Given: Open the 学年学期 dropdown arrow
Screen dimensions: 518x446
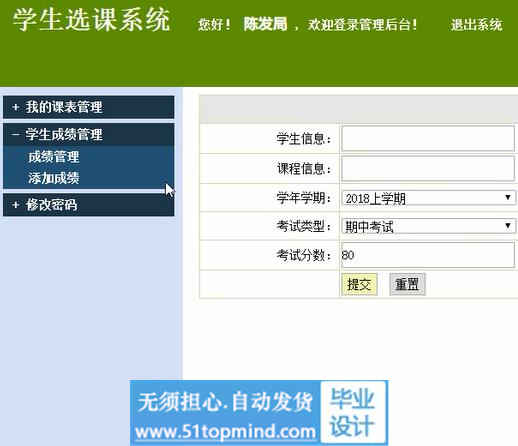Looking at the screenshot, I should (x=508, y=198).
